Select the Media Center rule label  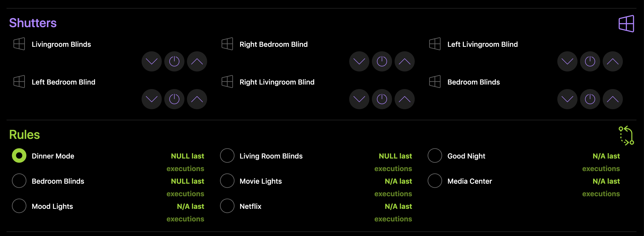[x=469, y=181]
